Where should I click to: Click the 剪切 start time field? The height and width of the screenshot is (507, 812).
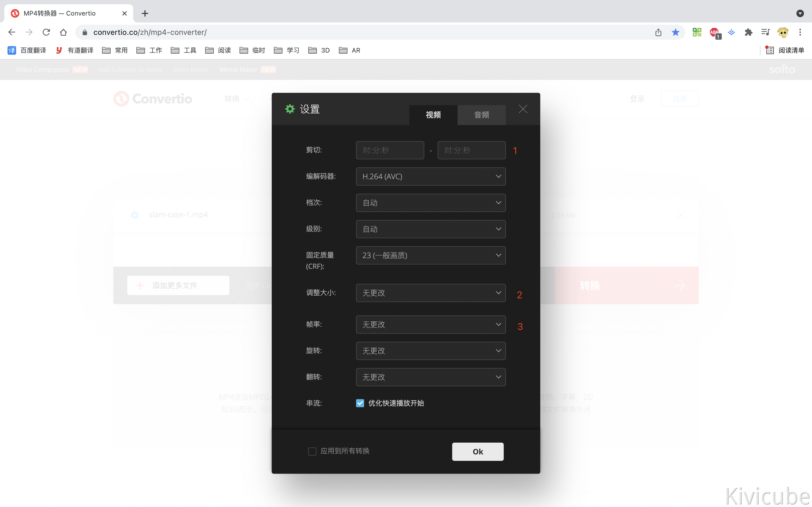(390, 150)
